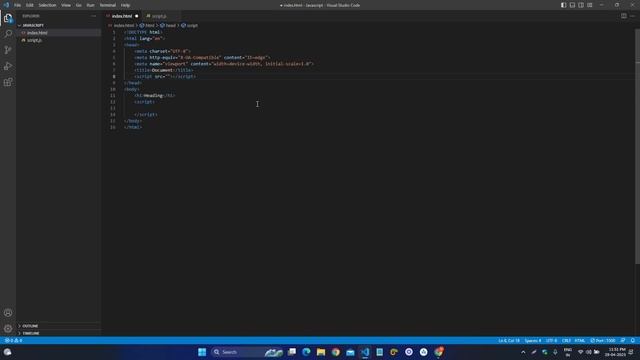Screen dimensions: 640x360
Task: Open the Windows Start menu
Action: point(202,352)
